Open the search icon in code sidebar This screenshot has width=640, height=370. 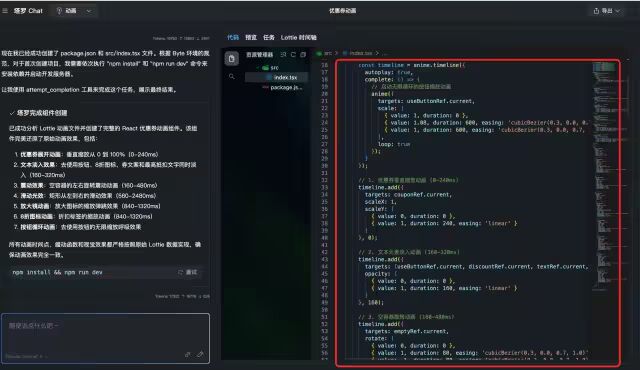pos(231,76)
